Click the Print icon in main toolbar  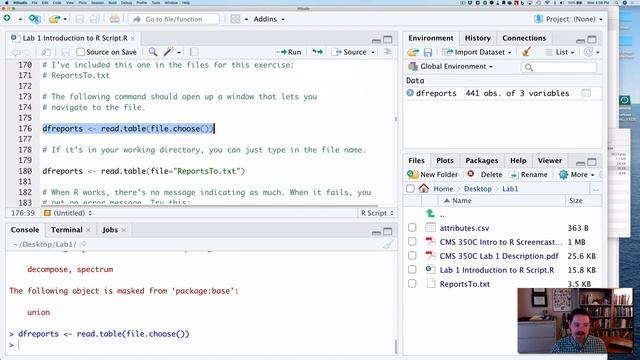point(114,19)
